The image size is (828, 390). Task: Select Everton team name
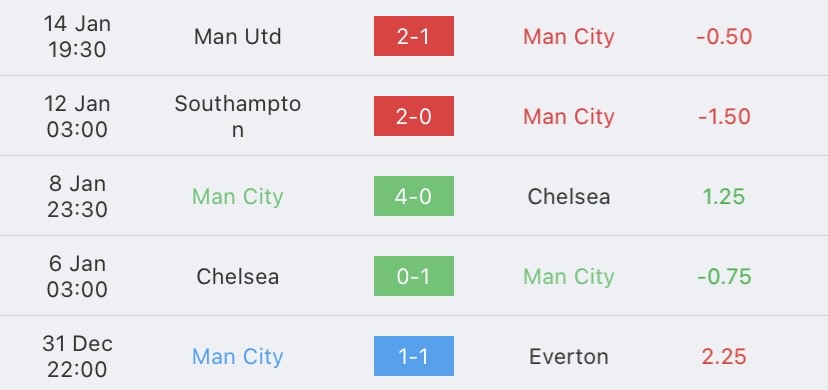[x=569, y=357]
